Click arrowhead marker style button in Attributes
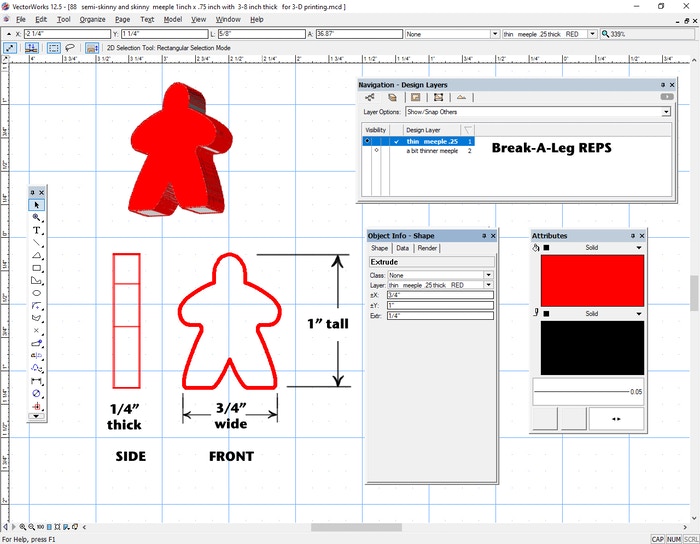 [616, 419]
